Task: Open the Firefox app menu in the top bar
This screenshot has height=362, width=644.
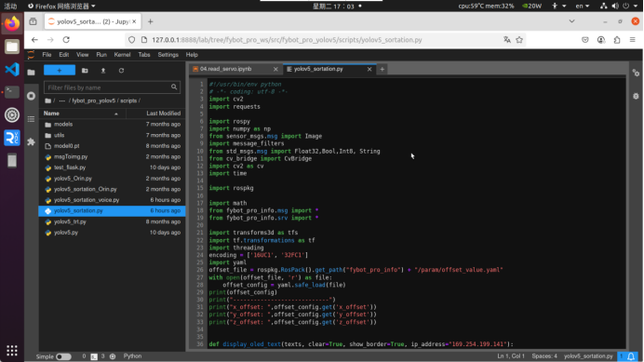Action: pyautogui.click(x=61, y=7)
